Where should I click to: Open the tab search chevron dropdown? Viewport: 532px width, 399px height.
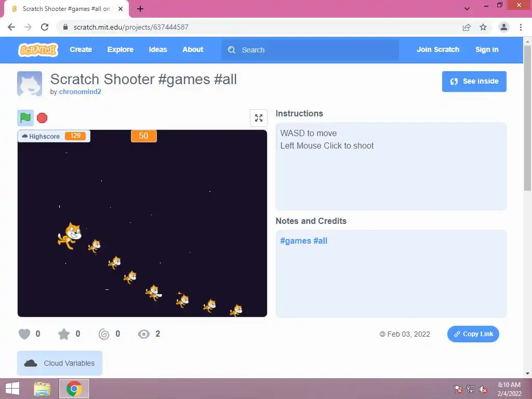[467, 9]
